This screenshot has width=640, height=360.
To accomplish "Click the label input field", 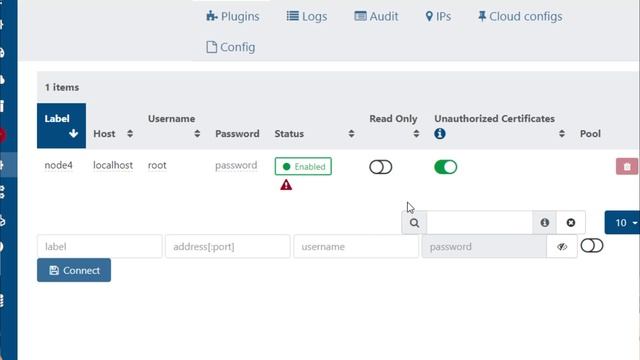I will 100,247.
